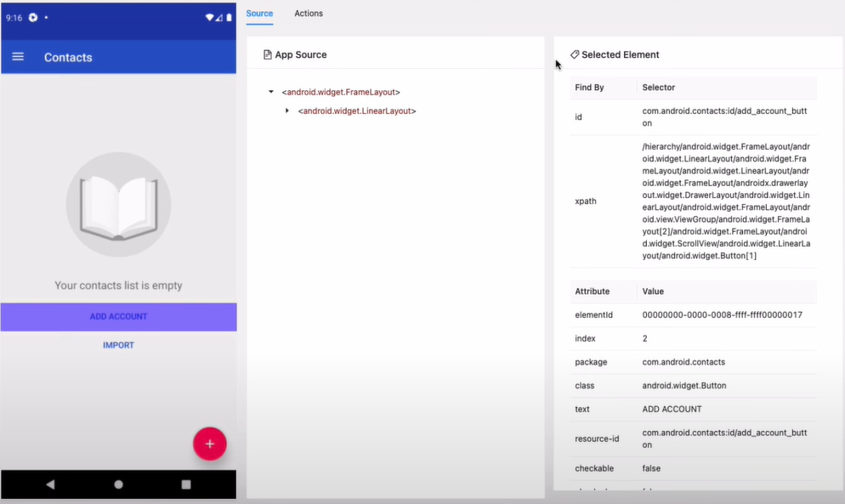Click the App Source document icon
Viewport: 845px width, 504px height.
click(x=267, y=54)
